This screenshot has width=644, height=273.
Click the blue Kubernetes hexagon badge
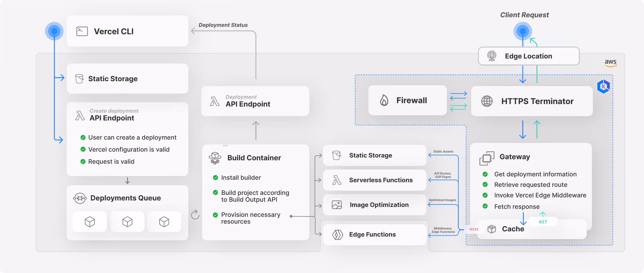(603, 87)
